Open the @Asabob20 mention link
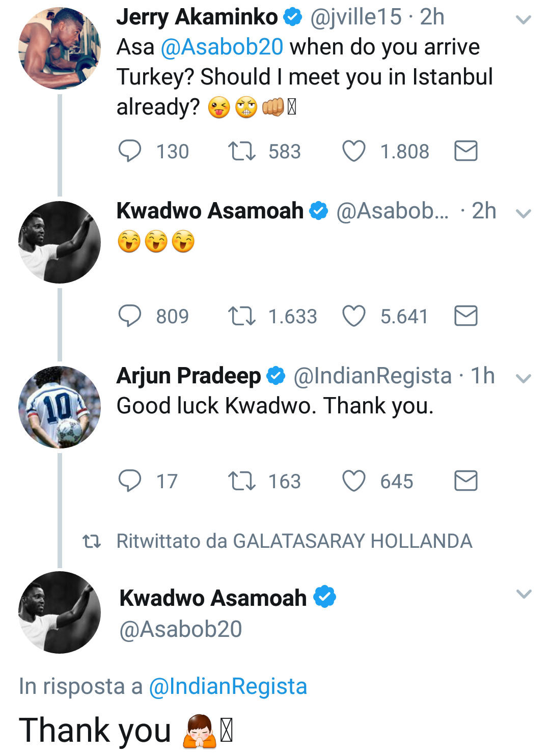 pyautogui.click(x=222, y=47)
